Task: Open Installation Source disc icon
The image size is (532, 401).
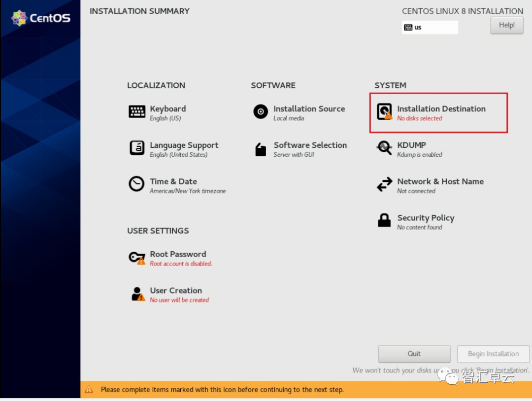Action: coord(261,112)
